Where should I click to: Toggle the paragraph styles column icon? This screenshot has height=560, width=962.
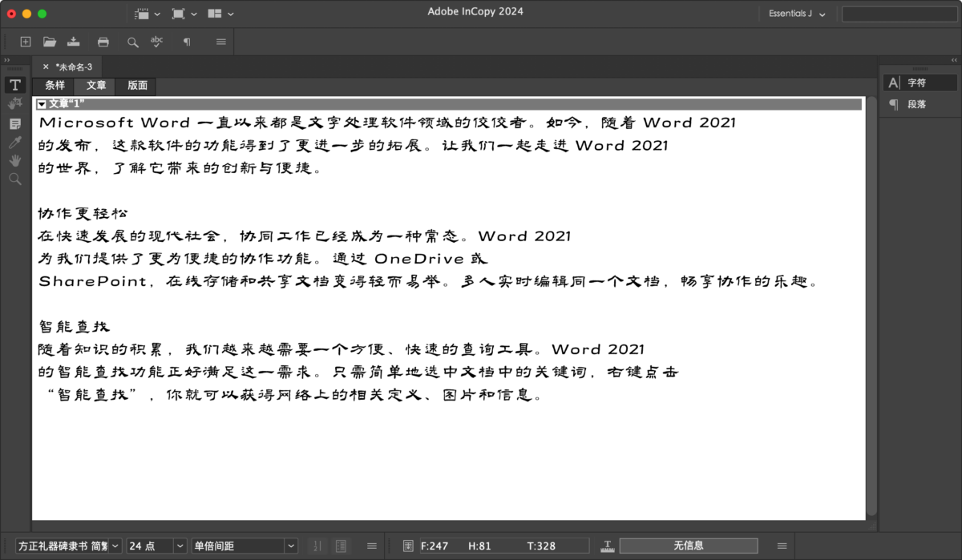pyautogui.click(x=342, y=546)
